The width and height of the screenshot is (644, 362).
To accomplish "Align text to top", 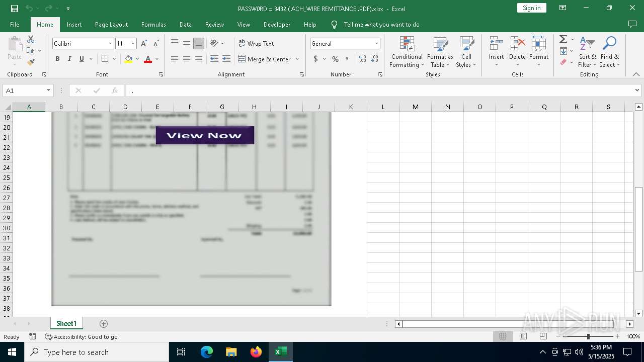I will 175,43.
